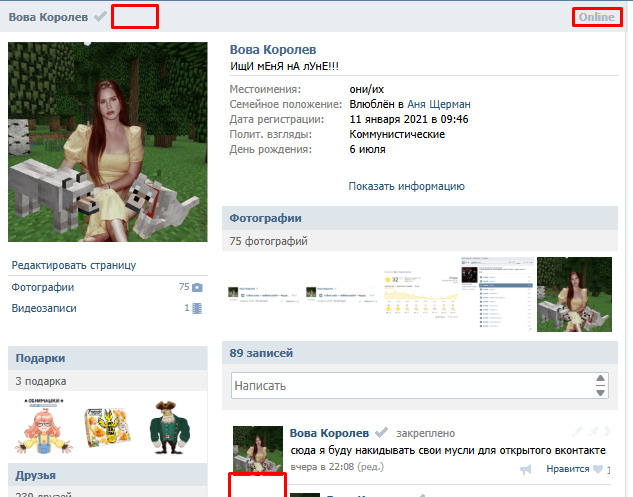Open the Видеозаписи section in left menu
The width and height of the screenshot is (633, 497).
tap(44, 309)
